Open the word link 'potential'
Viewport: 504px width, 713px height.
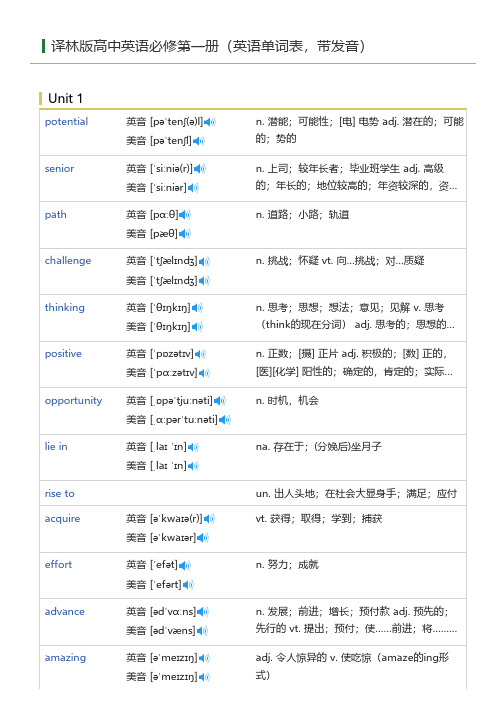tap(66, 122)
